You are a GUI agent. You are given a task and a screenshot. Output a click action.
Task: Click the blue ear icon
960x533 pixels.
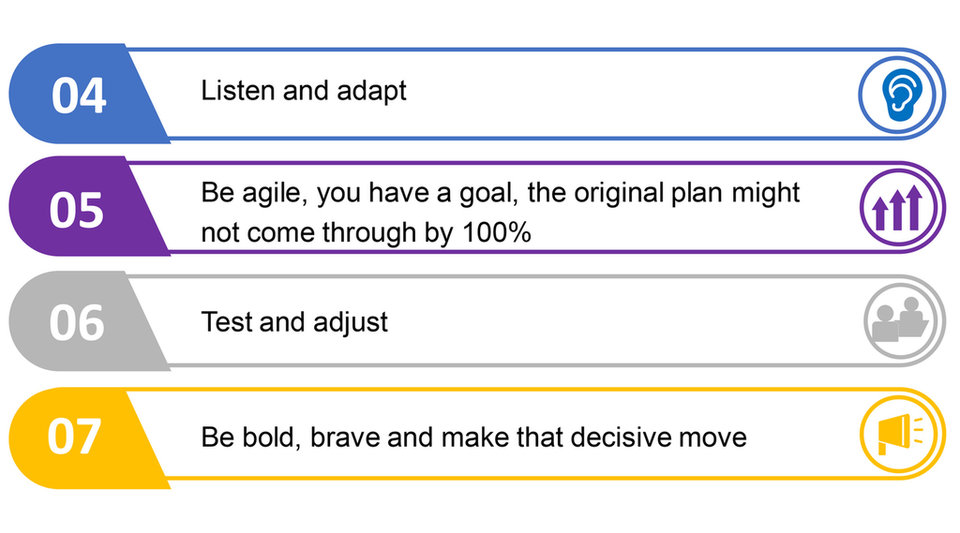click(898, 94)
